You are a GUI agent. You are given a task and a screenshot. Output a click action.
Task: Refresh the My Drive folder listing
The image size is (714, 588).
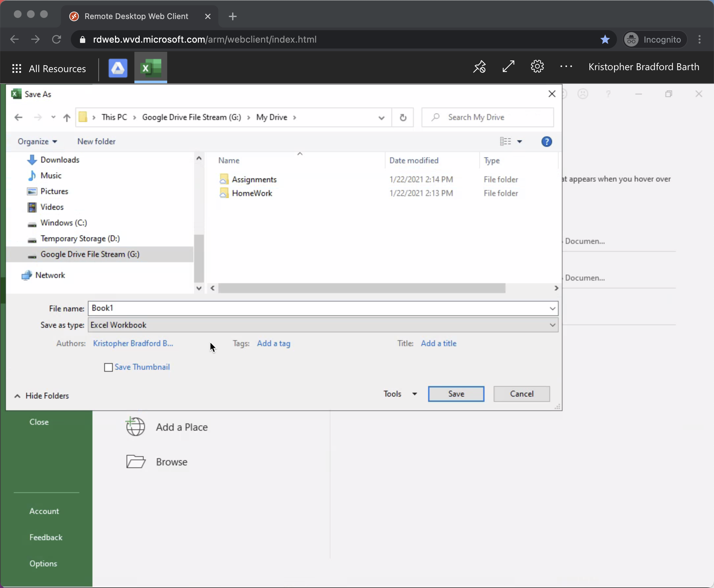403,118
